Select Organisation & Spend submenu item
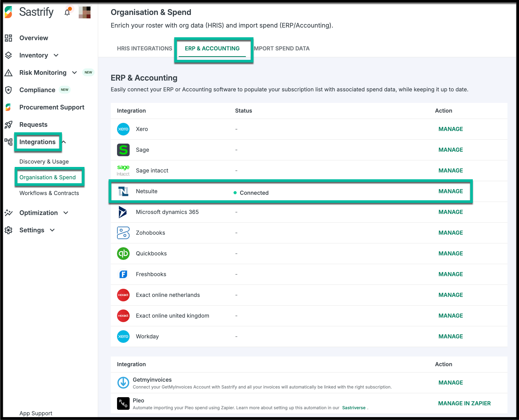 (x=47, y=177)
